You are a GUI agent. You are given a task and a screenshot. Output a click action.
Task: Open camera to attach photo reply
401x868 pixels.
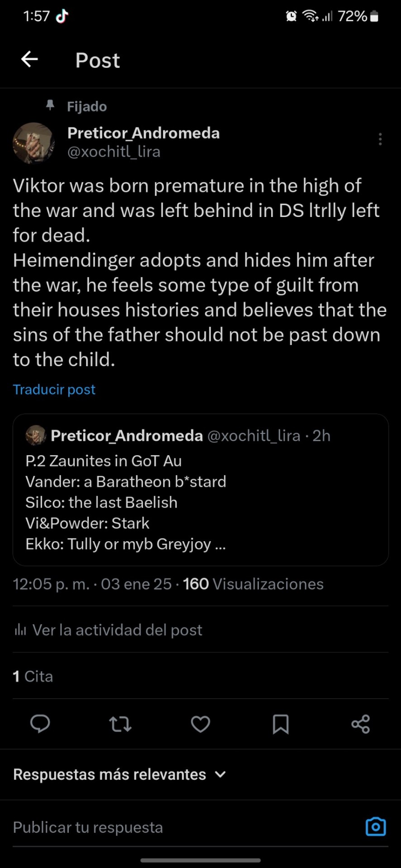[x=376, y=827]
